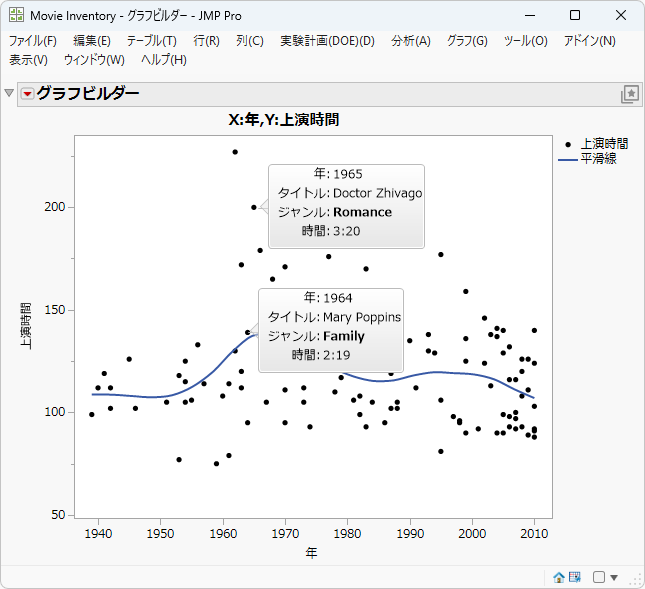This screenshot has height=589, width=645.
Task: Click the X axis tick label 1940
Action: pyautogui.click(x=98, y=533)
